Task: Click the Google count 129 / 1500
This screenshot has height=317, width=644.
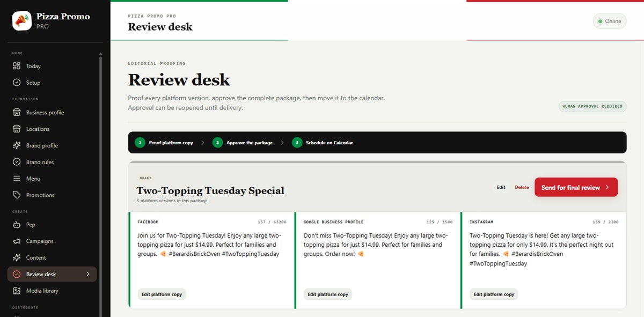Action: point(440,222)
